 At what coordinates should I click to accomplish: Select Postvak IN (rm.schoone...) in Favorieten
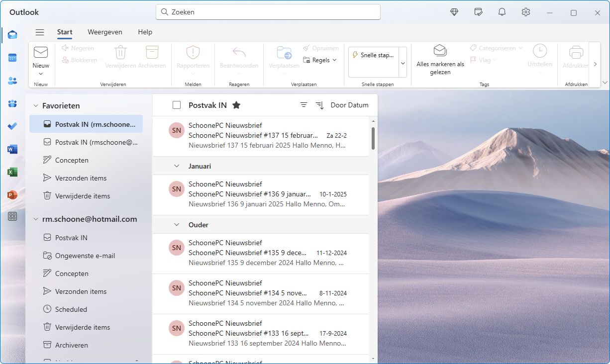click(86, 124)
